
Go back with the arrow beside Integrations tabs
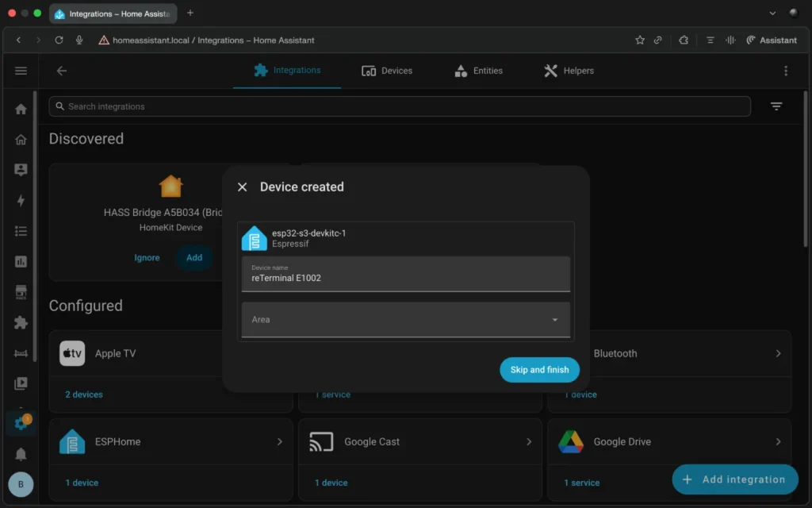point(62,71)
